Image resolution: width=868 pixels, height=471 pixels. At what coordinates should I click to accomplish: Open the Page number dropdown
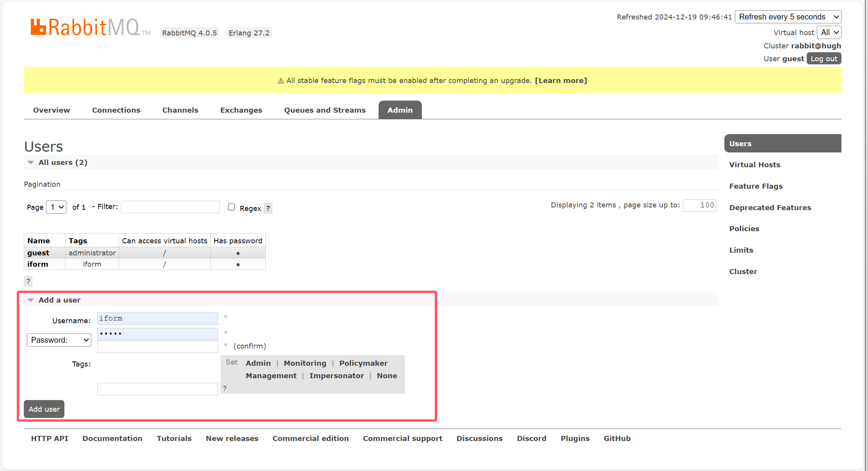pos(56,207)
